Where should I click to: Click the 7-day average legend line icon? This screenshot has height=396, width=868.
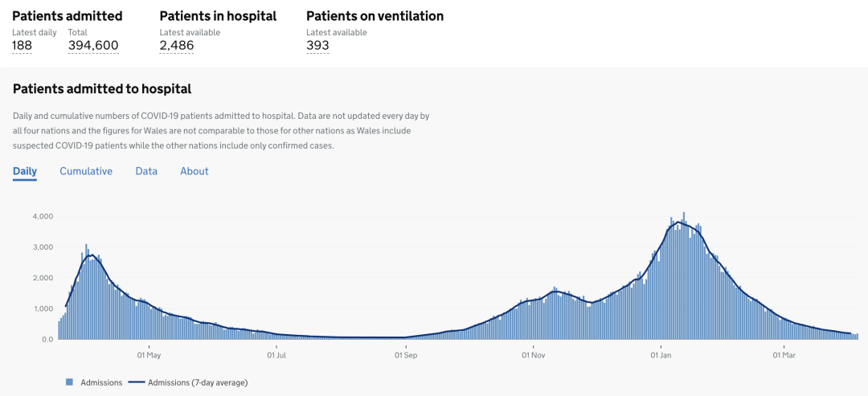pos(136,382)
